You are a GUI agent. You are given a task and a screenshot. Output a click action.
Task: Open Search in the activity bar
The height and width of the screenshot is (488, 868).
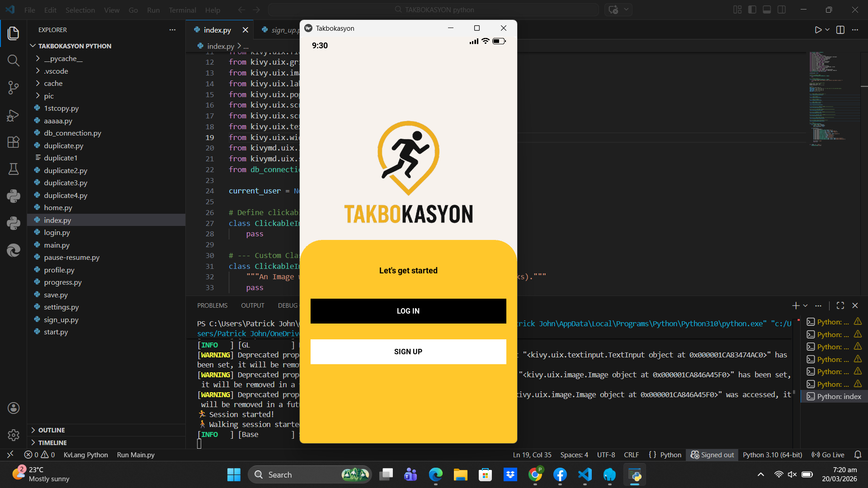[x=13, y=60]
